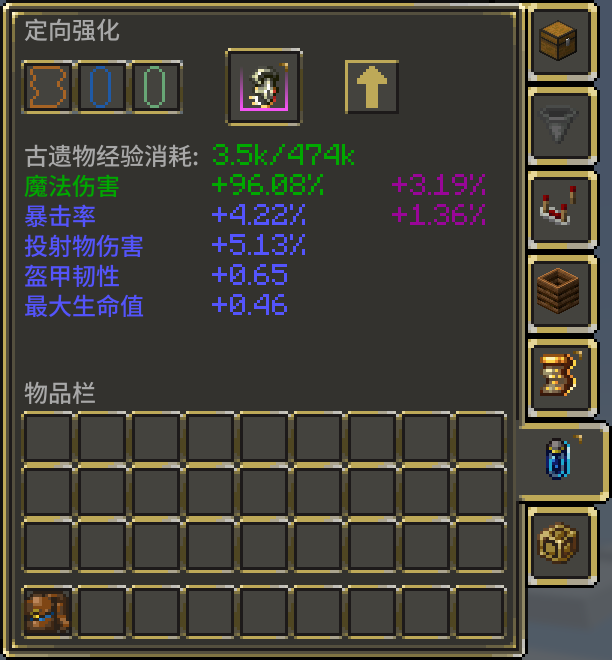612x660 pixels.
Task: Pick the backpack in hotbar slot
Action: (x=47, y=612)
